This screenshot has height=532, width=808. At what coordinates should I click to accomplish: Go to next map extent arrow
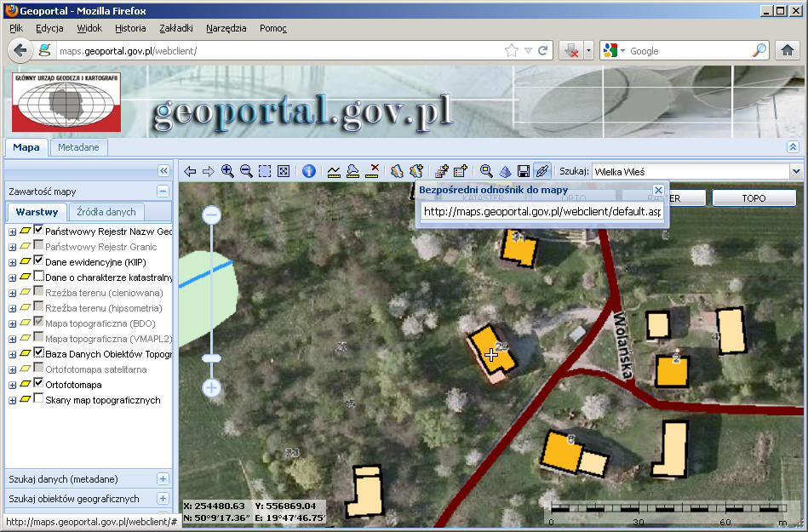point(209,171)
